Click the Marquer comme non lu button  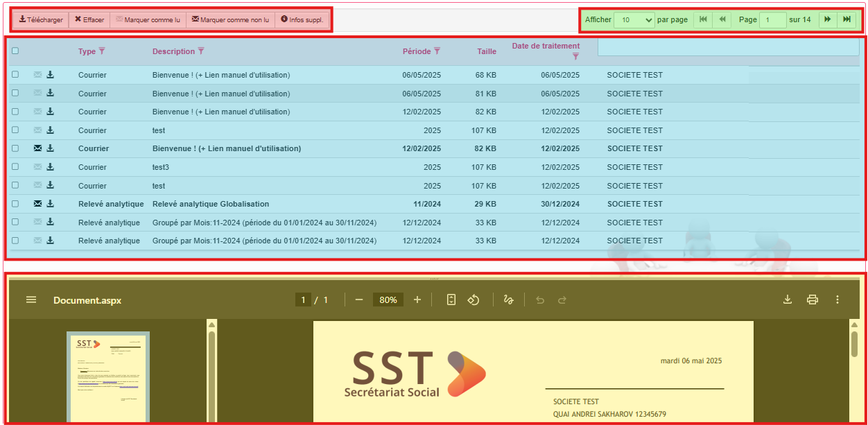point(229,19)
